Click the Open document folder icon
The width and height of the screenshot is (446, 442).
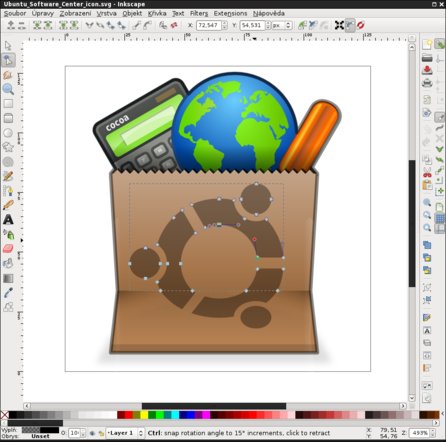click(x=427, y=58)
